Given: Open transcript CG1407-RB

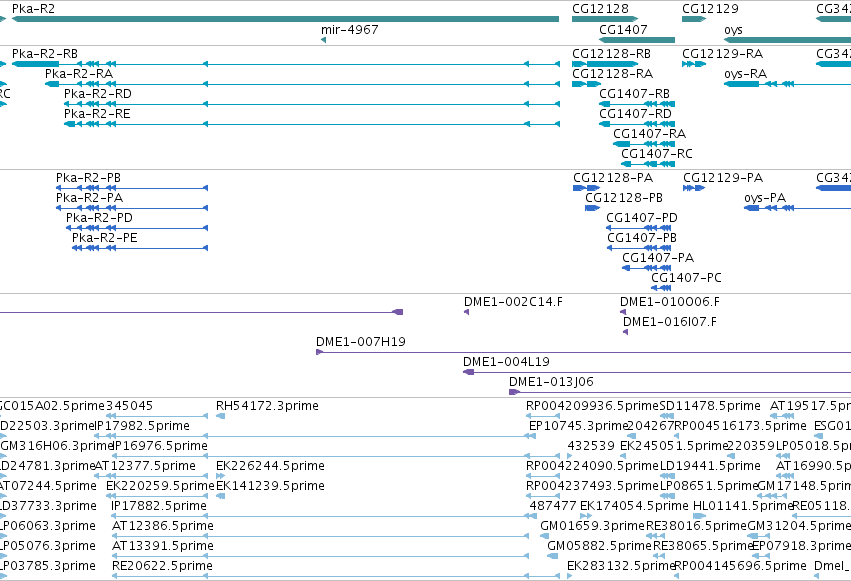Looking at the screenshot, I should [x=634, y=94].
